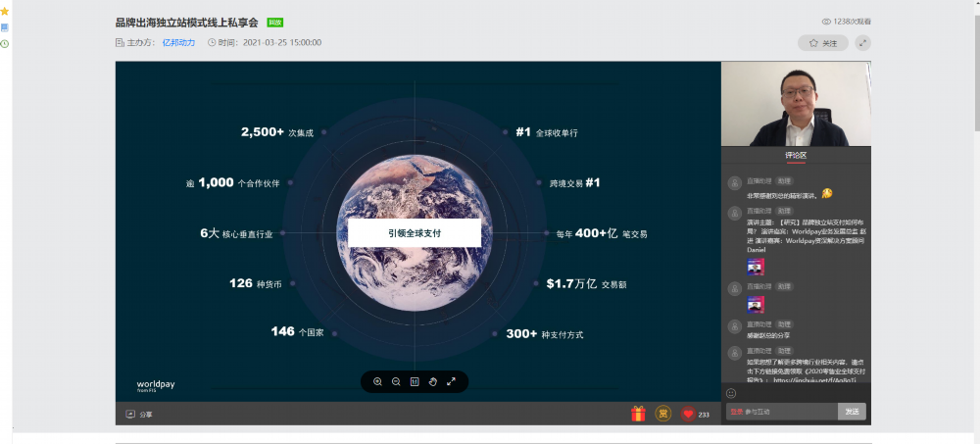Open organizer link 亿邦动力
The image size is (980, 444).
[x=178, y=42]
